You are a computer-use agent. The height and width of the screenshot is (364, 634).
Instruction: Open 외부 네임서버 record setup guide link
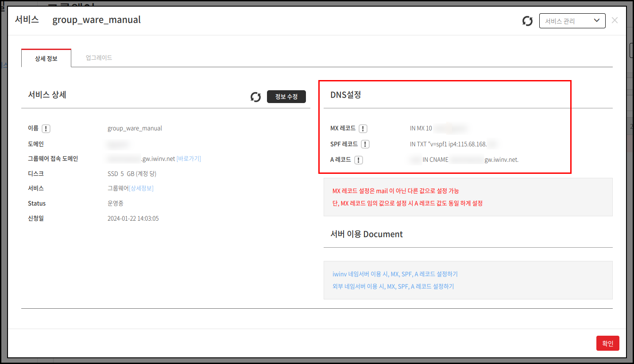pos(393,286)
